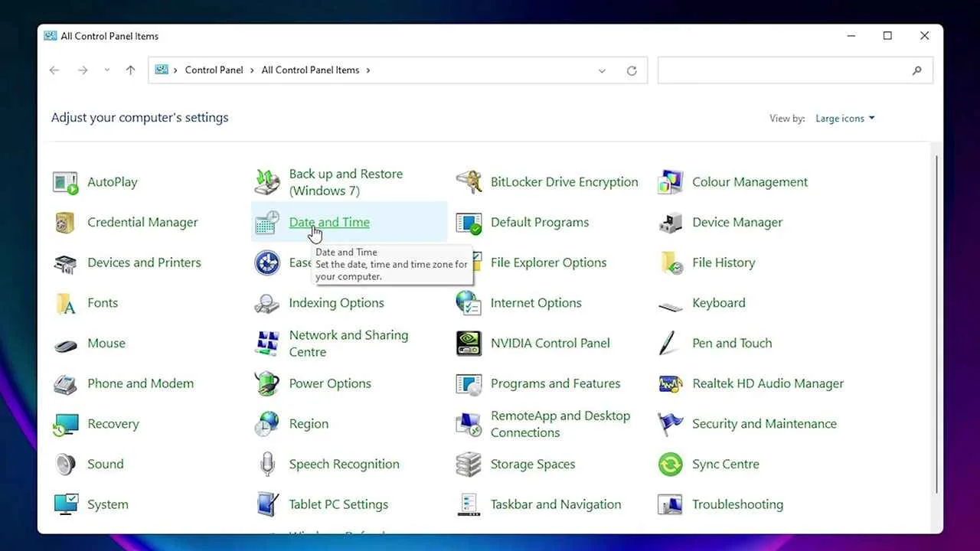Click the System monitor icon
The image size is (980, 551).
coord(66,505)
